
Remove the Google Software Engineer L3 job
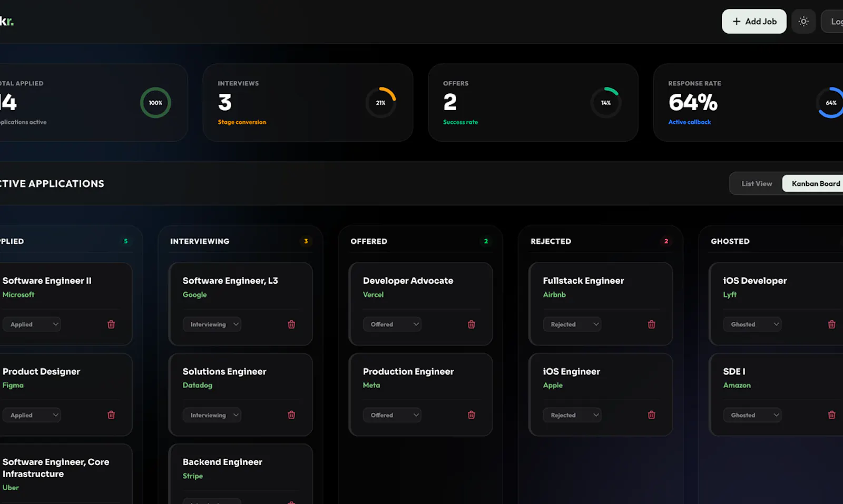pyautogui.click(x=291, y=324)
